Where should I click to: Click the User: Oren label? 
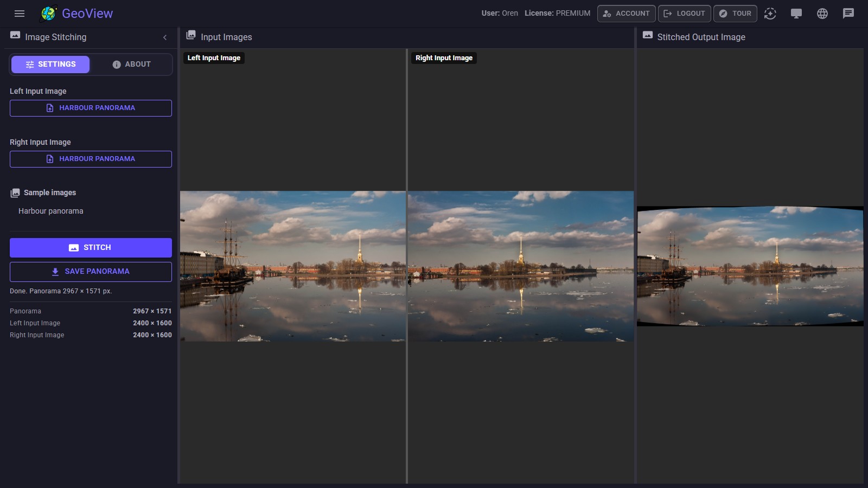[500, 14]
